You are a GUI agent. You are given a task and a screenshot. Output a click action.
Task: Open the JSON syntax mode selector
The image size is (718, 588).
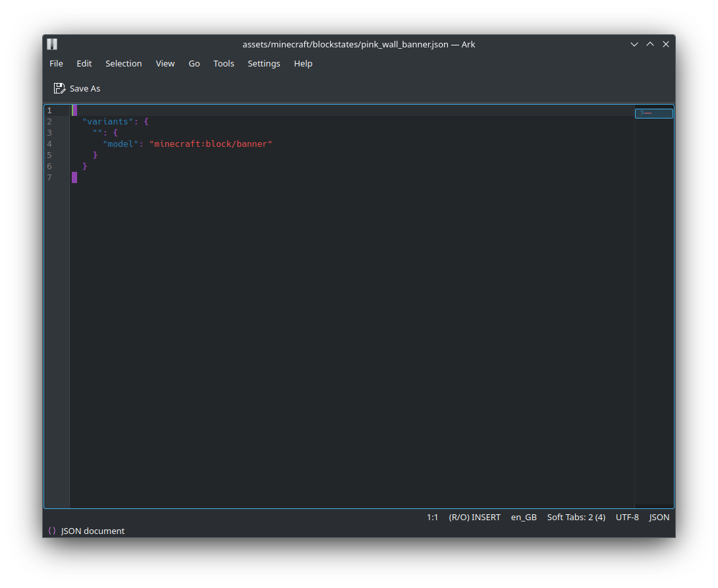pos(659,517)
